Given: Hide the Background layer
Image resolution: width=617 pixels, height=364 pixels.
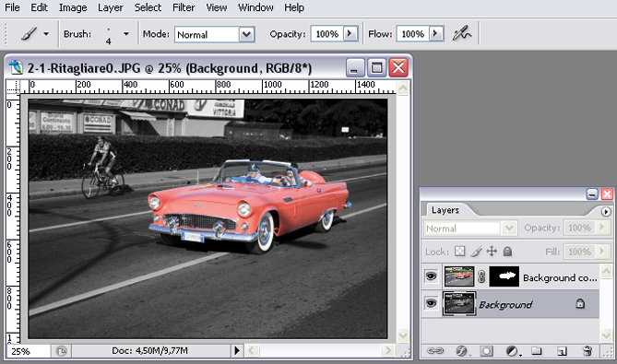Looking at the screenshot, I should click(x=432, y=303).
